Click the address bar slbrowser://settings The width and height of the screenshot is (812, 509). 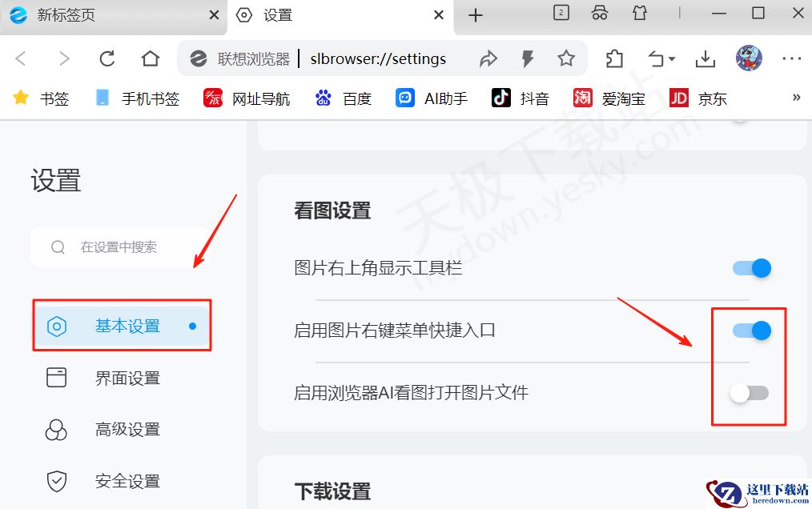379,59
